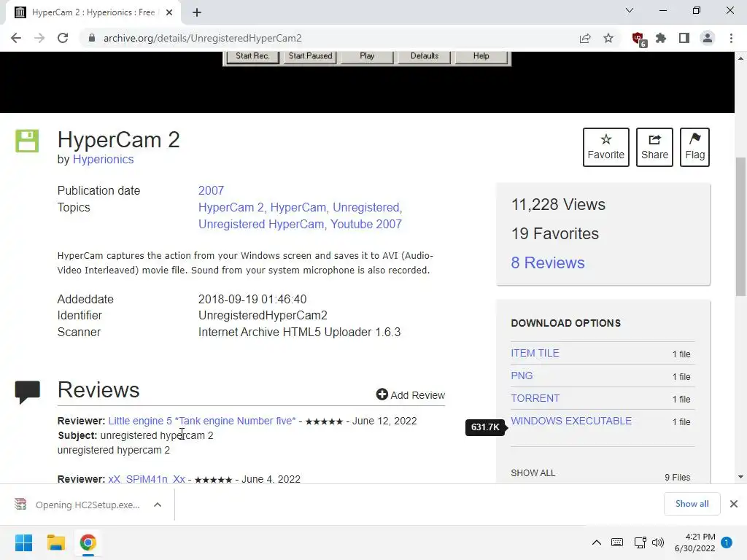
Task: Click the share page icon in address bar
Action: pyautogui.click(x=585, y=38)
